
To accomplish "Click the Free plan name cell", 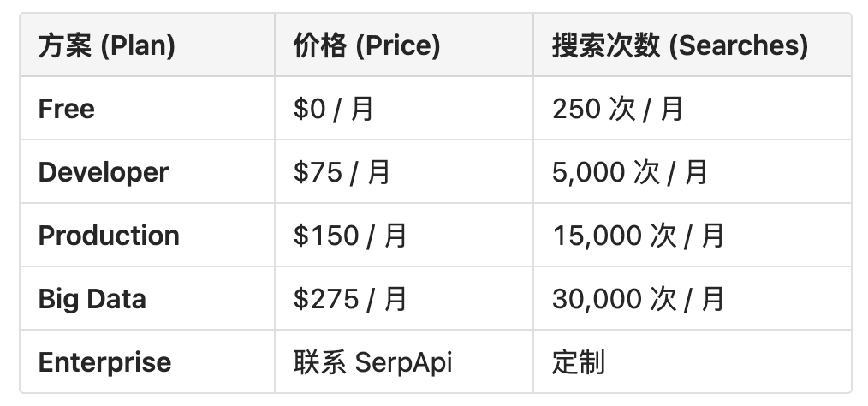I will point(67,109).
